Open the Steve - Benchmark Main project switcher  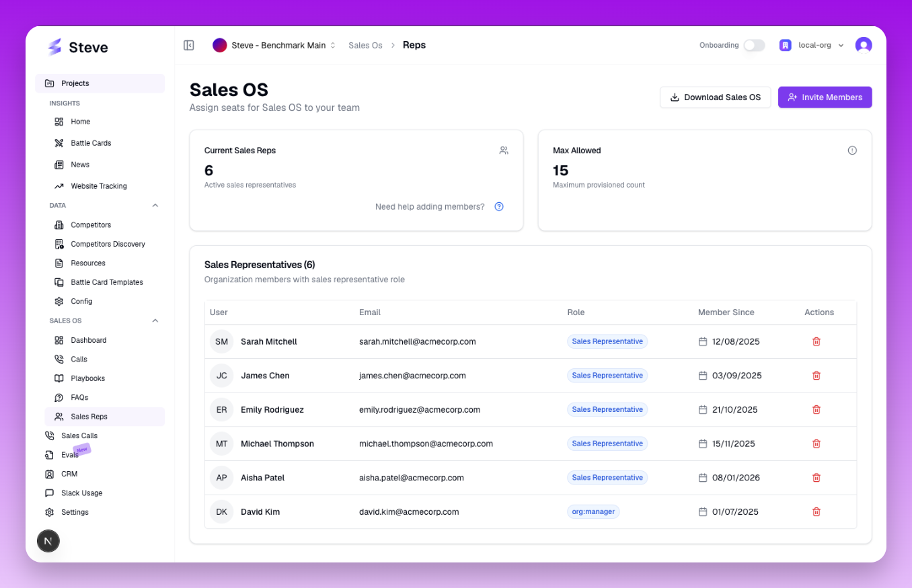pos(274,45)
